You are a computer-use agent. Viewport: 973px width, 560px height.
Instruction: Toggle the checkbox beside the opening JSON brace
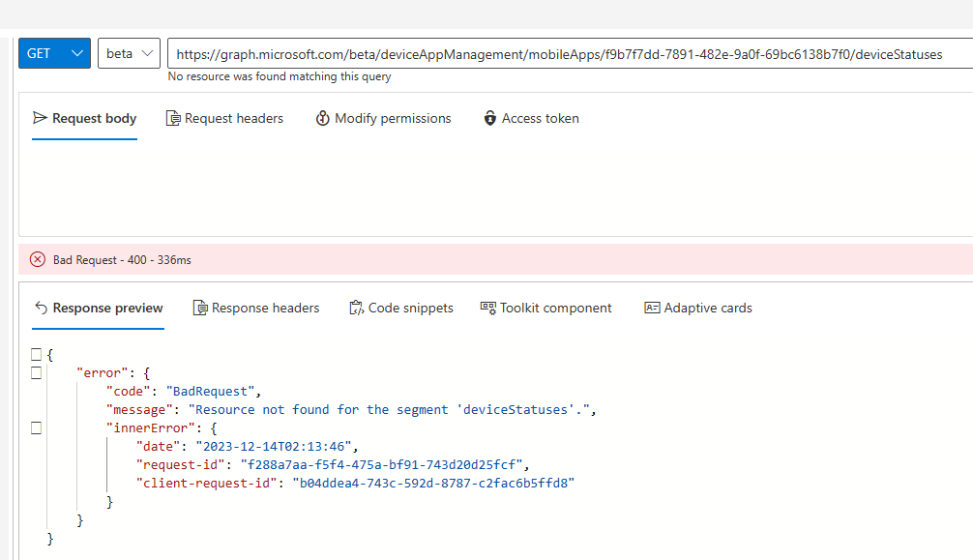(36, 354)
